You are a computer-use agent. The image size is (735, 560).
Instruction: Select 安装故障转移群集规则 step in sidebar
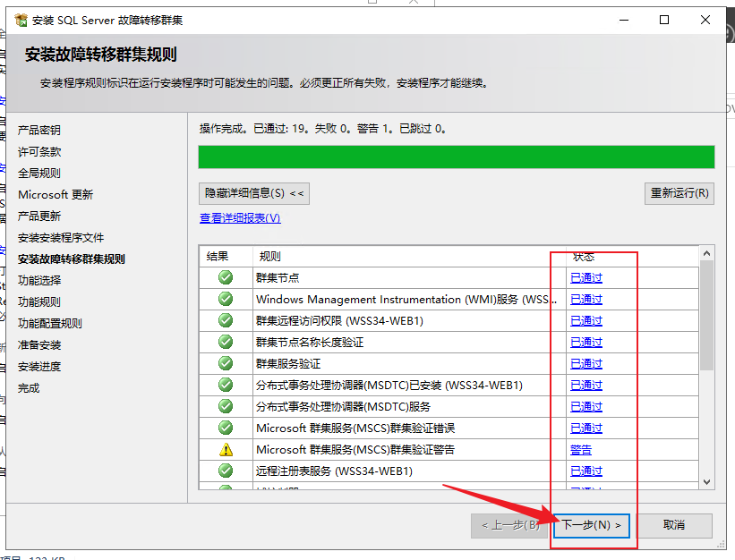tap(72, 259)
